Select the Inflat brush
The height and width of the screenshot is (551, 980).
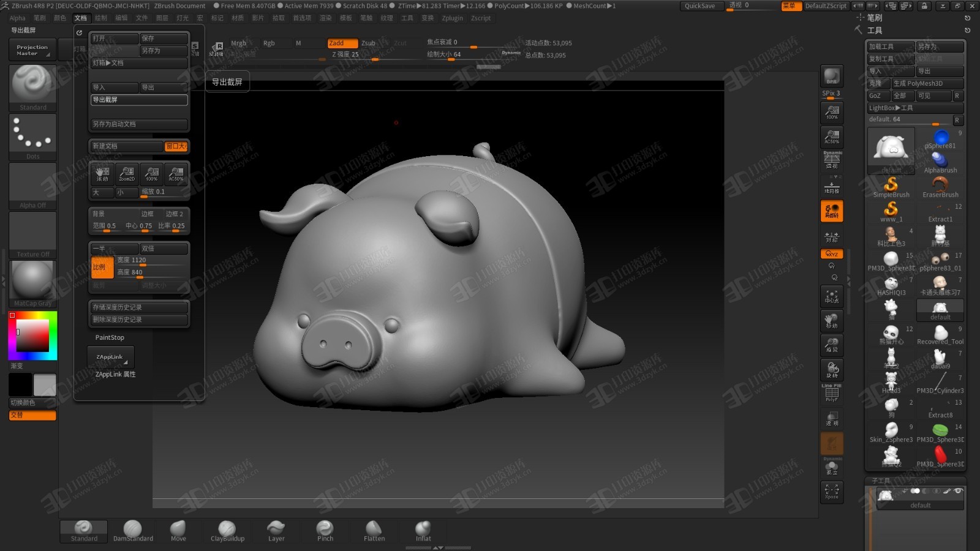423,531
